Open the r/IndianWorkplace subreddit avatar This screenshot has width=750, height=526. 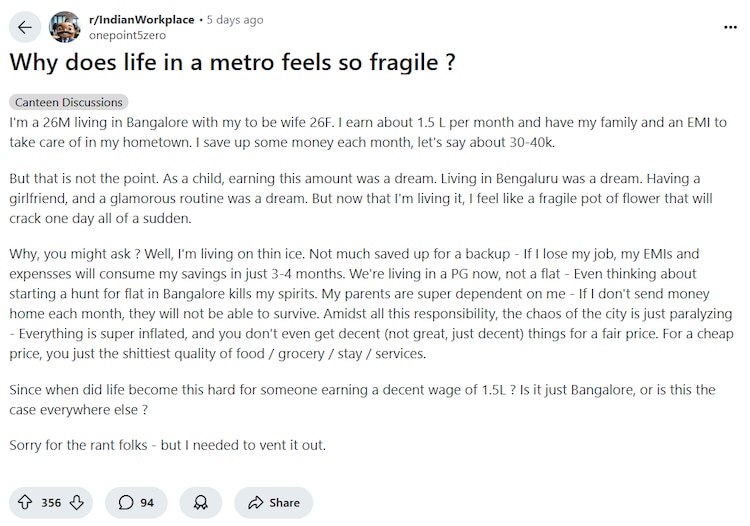66,27
